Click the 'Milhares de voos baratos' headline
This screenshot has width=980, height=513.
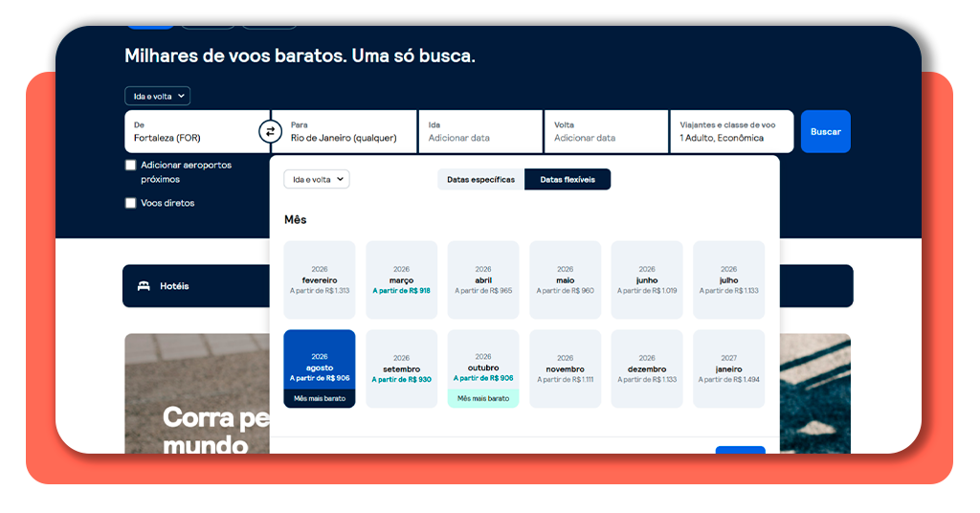click(300, 56)
